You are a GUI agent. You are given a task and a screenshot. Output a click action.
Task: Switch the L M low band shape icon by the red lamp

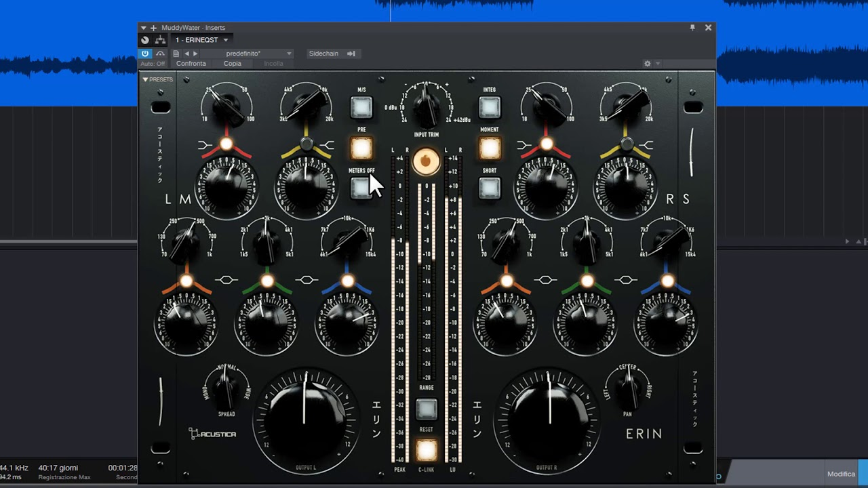pyautogui.click(x=205, y=145)
